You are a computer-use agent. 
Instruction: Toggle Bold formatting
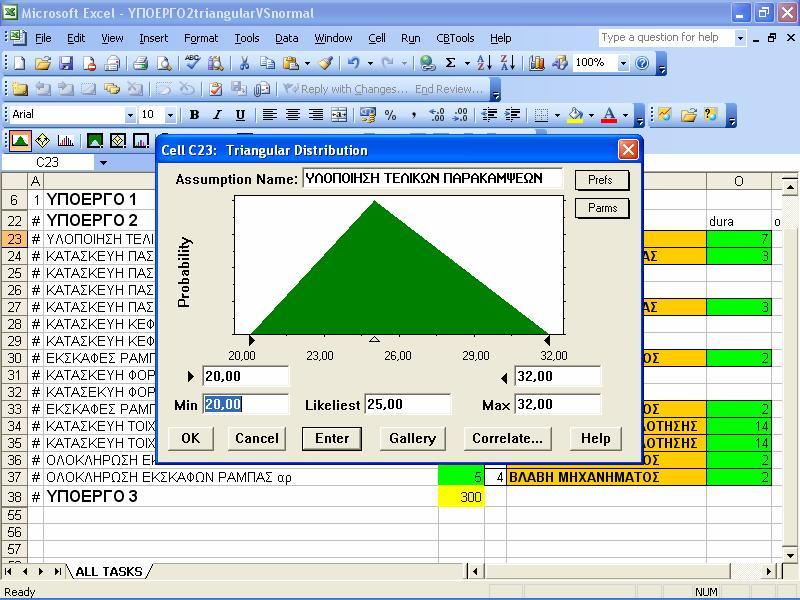(x=194, y=115)
